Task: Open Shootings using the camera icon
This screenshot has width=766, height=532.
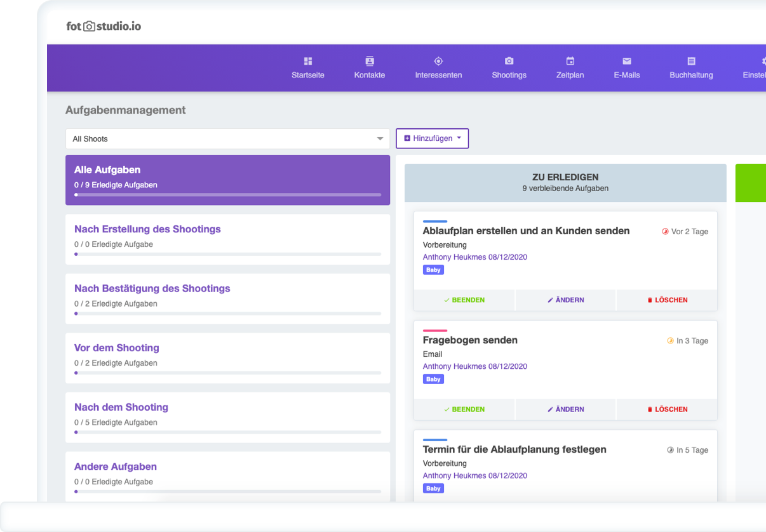Action: tap(509, 61)
